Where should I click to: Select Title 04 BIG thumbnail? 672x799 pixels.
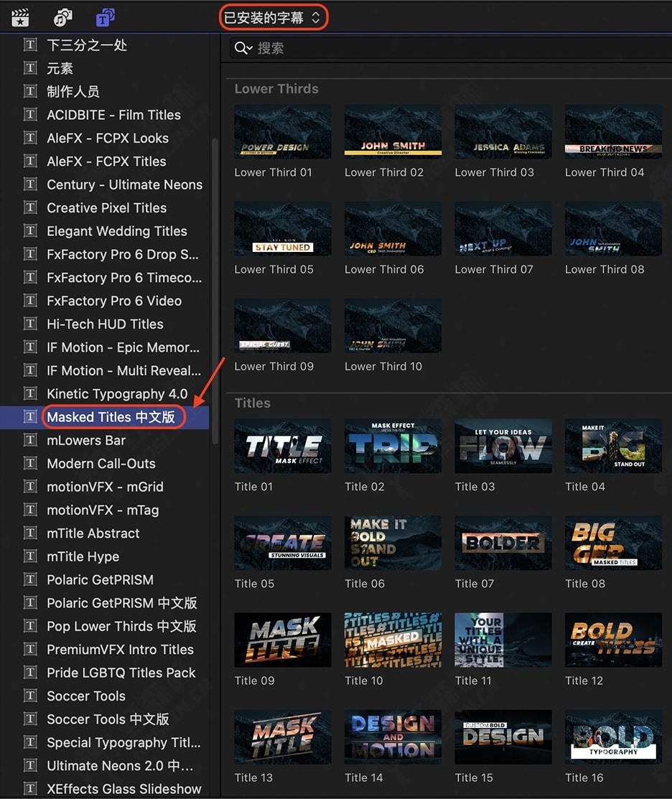tap(613, 446)
